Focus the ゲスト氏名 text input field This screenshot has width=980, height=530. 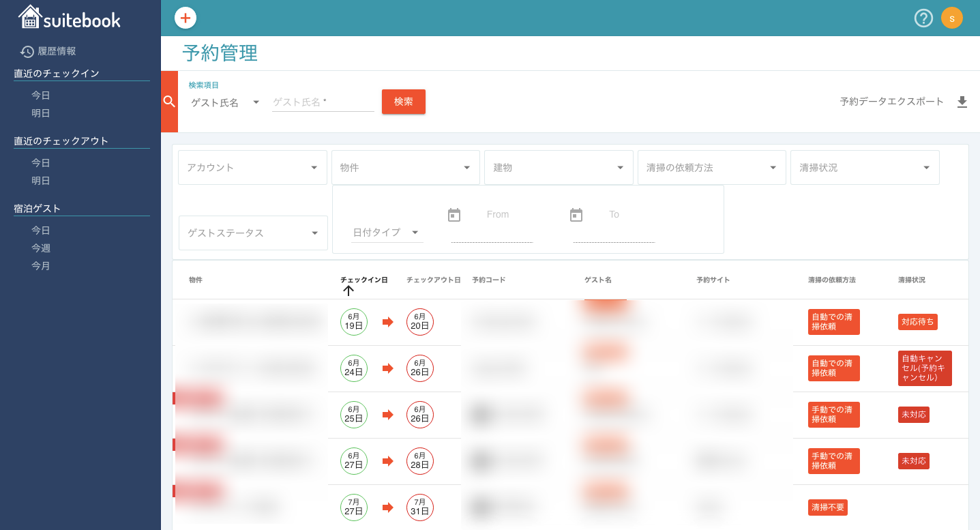[x=323, y=102]
